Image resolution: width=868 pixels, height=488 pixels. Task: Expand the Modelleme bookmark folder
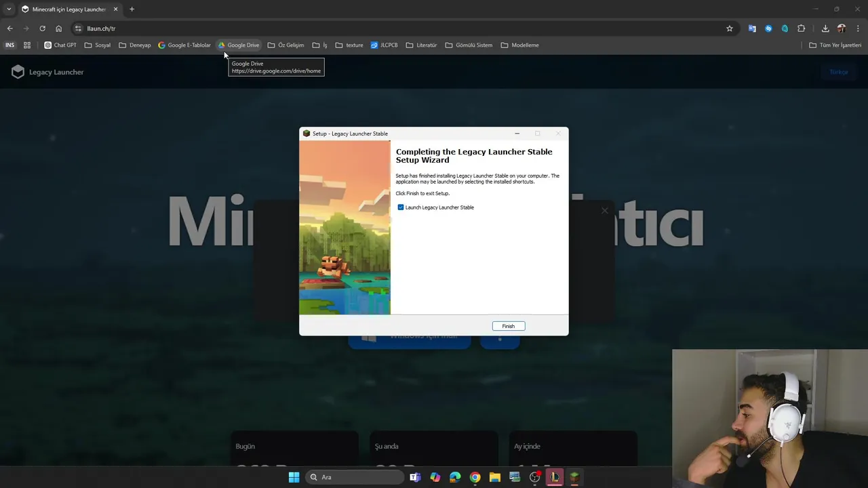coord(519,45)
